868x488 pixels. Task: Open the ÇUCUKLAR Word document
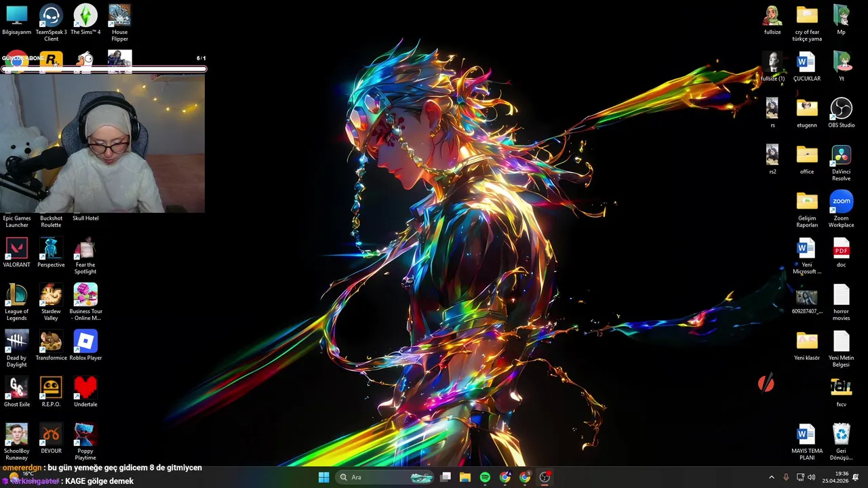(807, 66)
